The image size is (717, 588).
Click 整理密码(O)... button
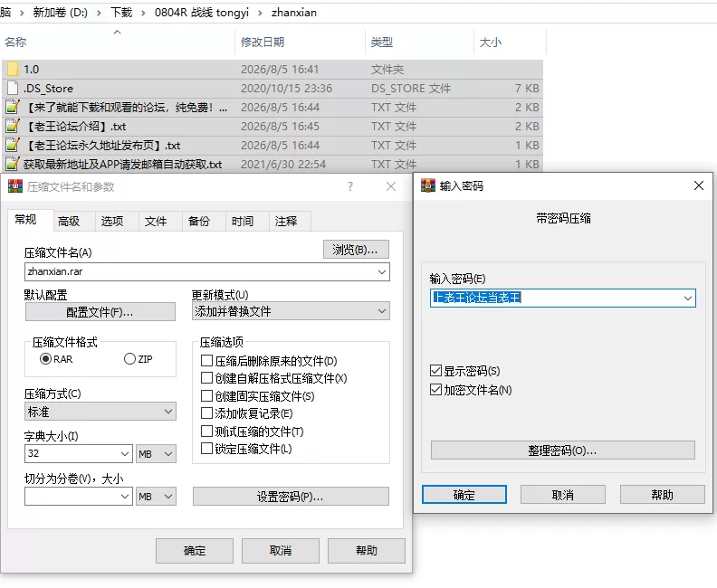tap(563, 450)
